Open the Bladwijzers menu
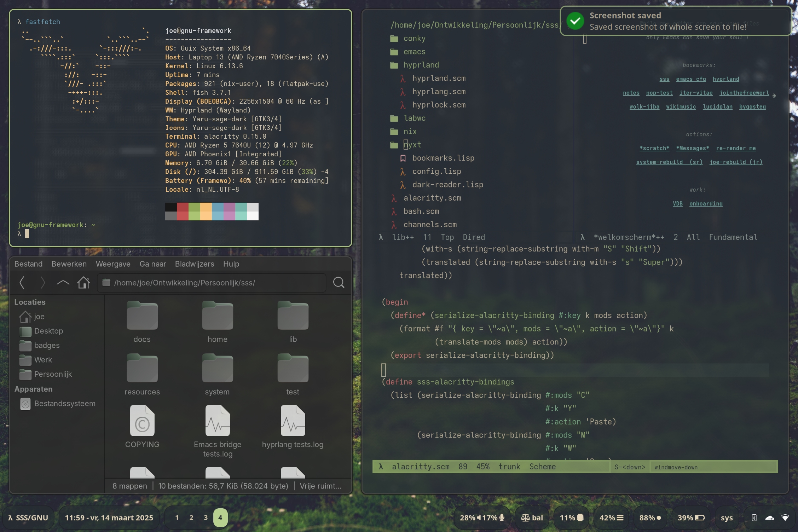Viewport: 798px width, 532px height. tap(195, 264)
